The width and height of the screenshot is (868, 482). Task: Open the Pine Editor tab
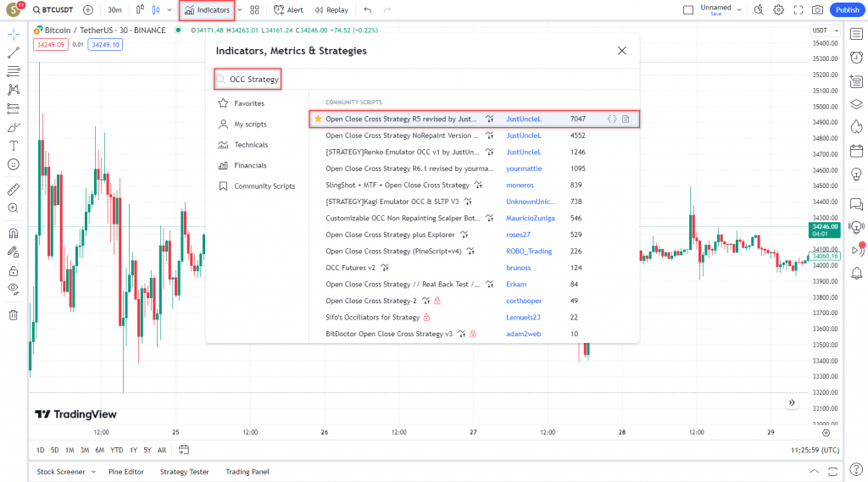(x=125, y=472)
